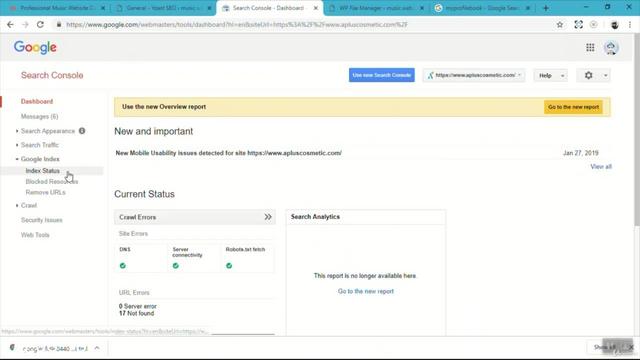Expand the Search Traffic section
The height and width of the screenshot is (360, 640).
17,145
